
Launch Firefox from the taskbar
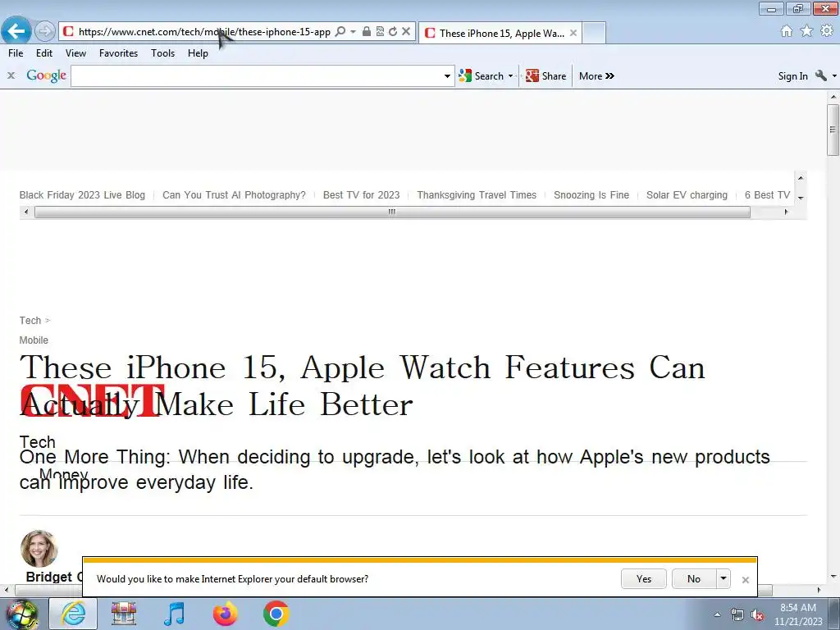(226, 614)
